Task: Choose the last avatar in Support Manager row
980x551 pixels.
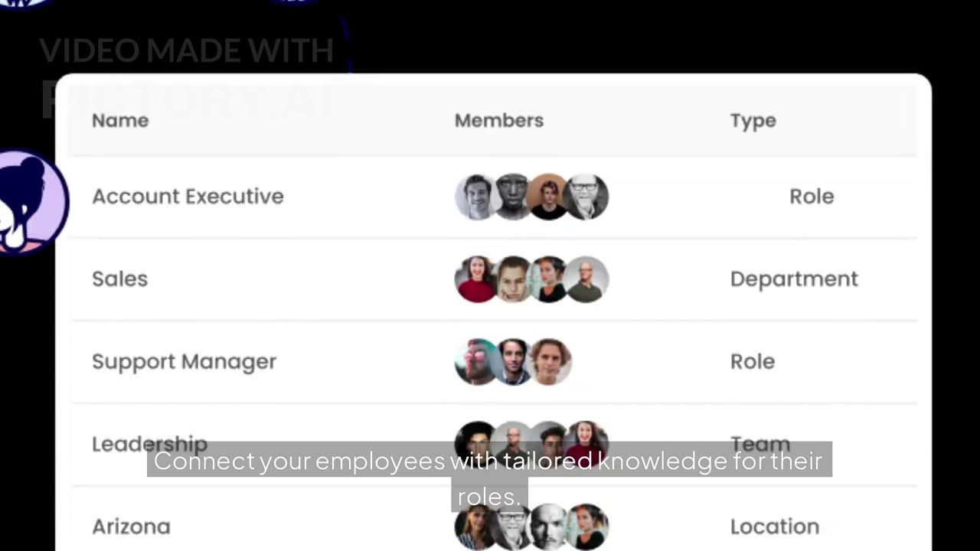Action: point(550,361)
